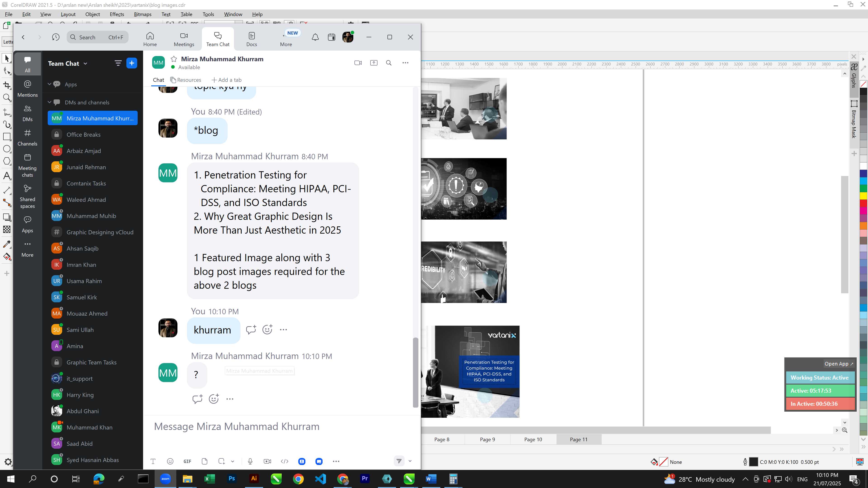This screenshot has width=868, height=488.
Task: Open the Team Chat dropdown header
Action: click(68, 63)
